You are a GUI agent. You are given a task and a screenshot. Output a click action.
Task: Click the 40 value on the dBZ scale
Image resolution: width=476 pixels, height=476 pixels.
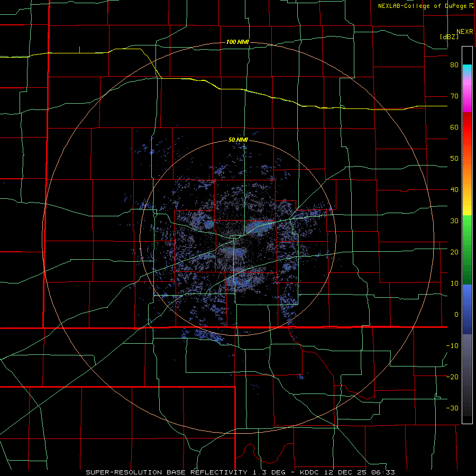coord(454,190)
